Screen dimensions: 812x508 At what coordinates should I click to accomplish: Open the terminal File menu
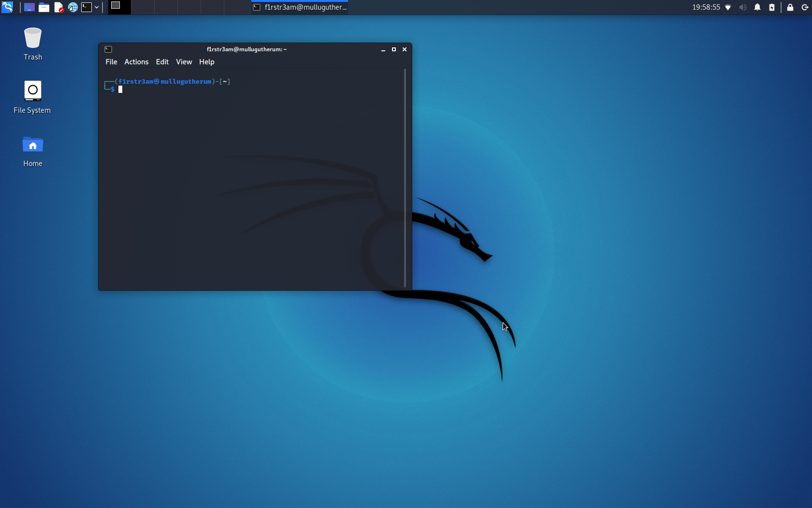coord(111,62)
